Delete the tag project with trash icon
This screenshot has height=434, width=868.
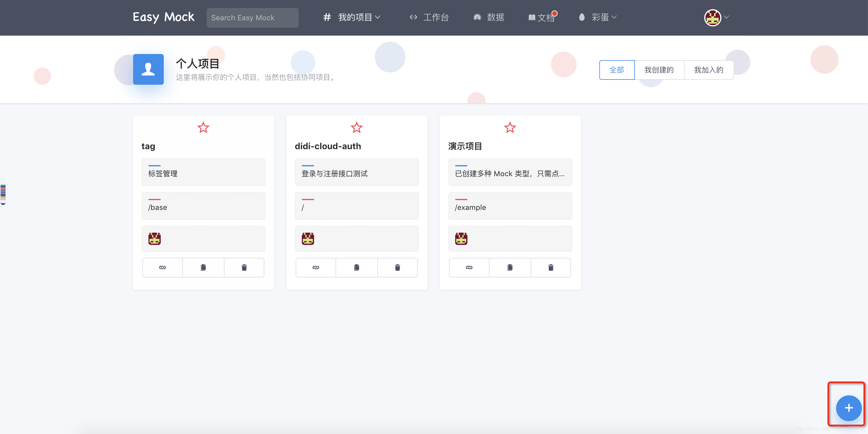click(x=244, y=267)
